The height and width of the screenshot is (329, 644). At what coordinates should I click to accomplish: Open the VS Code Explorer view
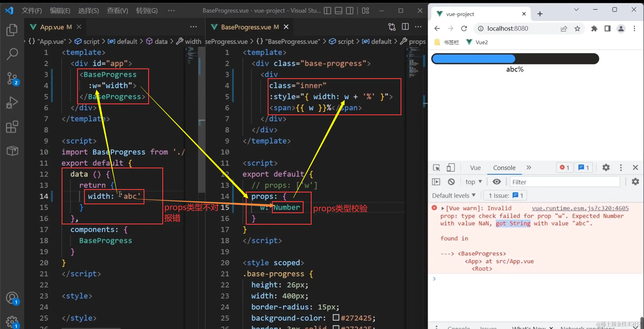pos(12,30)
